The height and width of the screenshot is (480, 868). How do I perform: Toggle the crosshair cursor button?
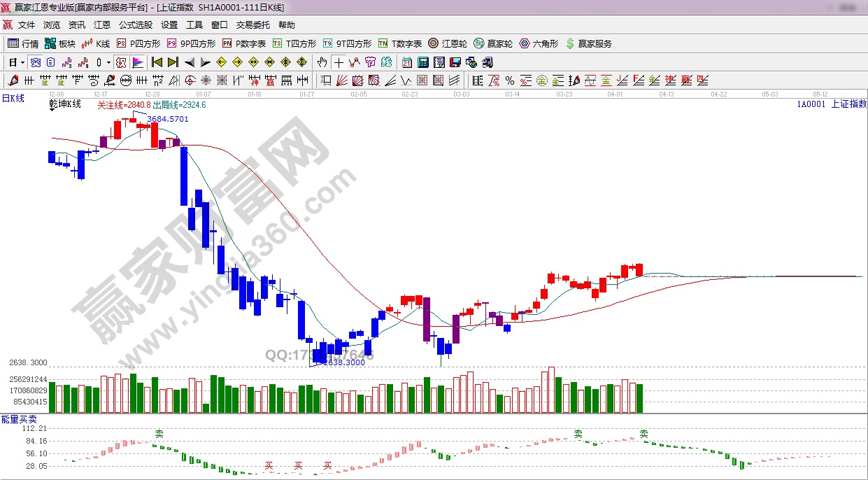(x=339, y=62)
